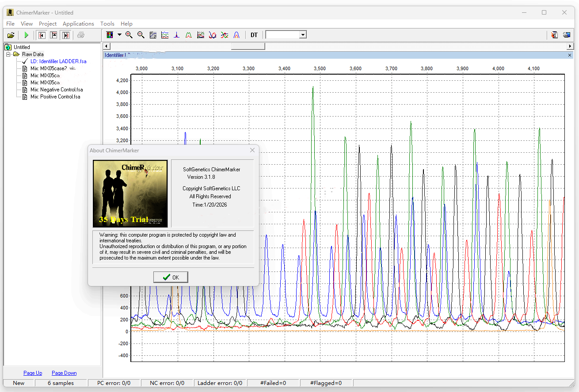Click 'Version 3.1.8' text in dialog
579x392 pixels.
tap(201, 177)
